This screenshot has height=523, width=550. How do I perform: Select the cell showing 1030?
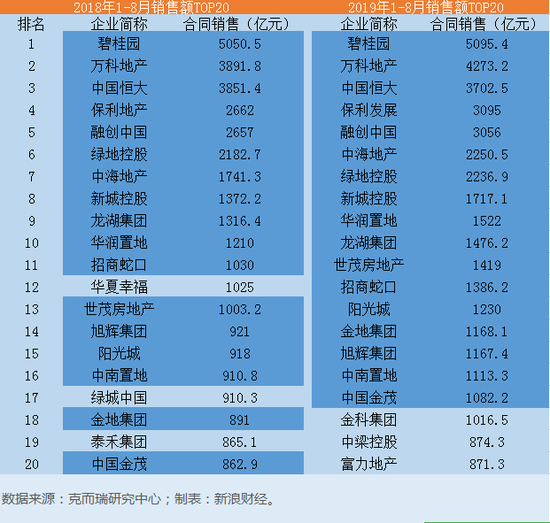click(x=240, y=266)
